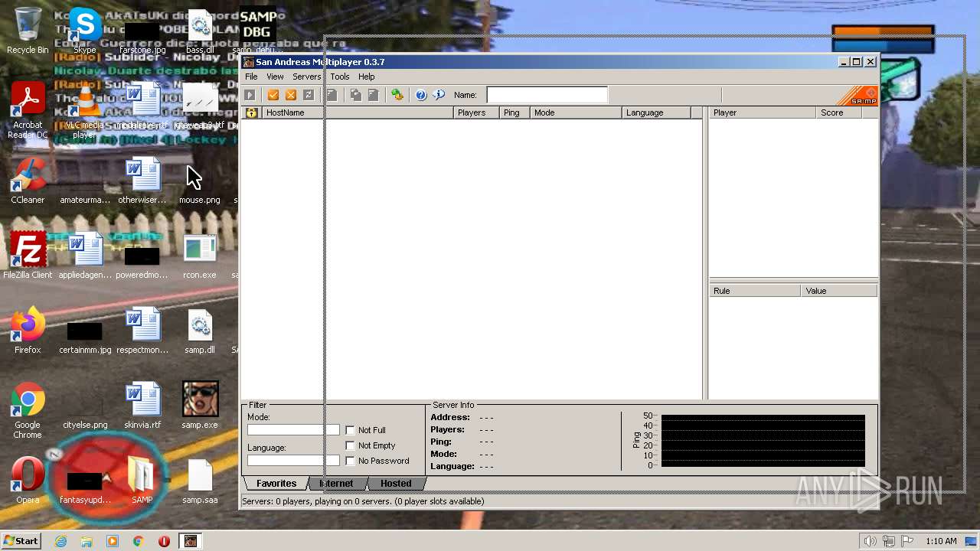980x551 pixels.
Task: Enable the Not Empty filter checkbox
Action: (x=350, y=445)
